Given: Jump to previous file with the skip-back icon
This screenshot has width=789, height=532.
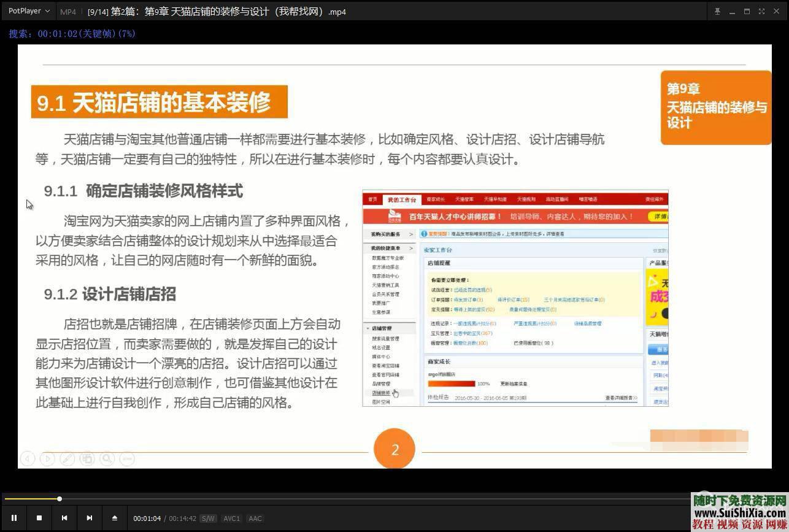Looking at the screenshot, I should (64, 519).
